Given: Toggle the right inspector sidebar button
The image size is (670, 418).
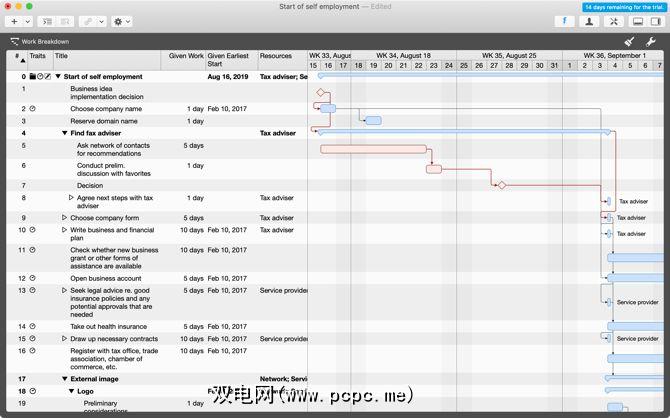Looking at the screenshot, I should coord(655,21).
